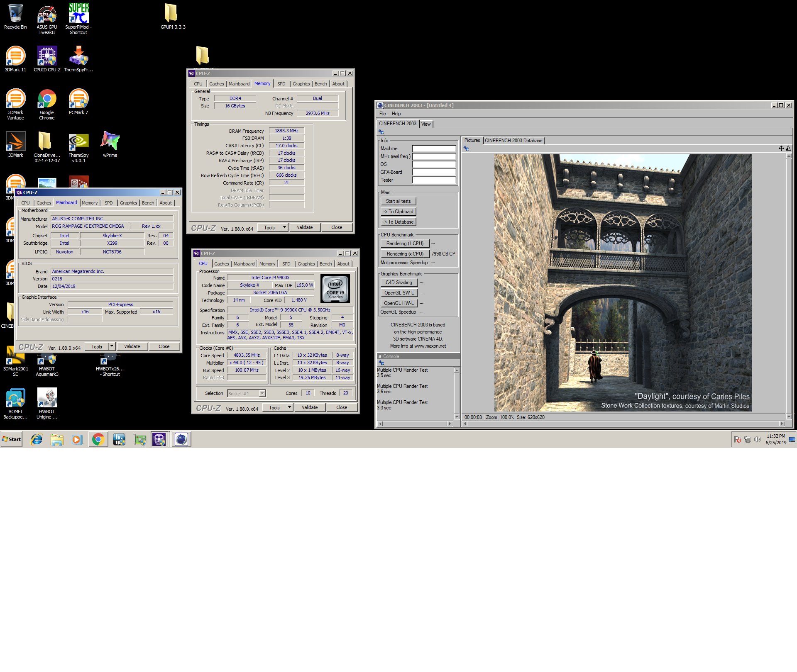
Task: Open Tools dropdown arrow in Mainboard CPU-Z
Action: (x=112, y=346)
